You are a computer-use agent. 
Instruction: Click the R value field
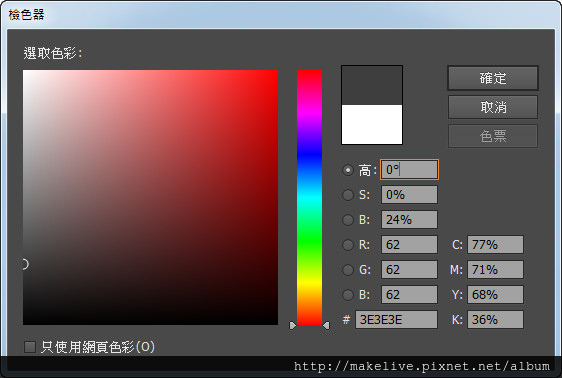(x=409, y=244)
